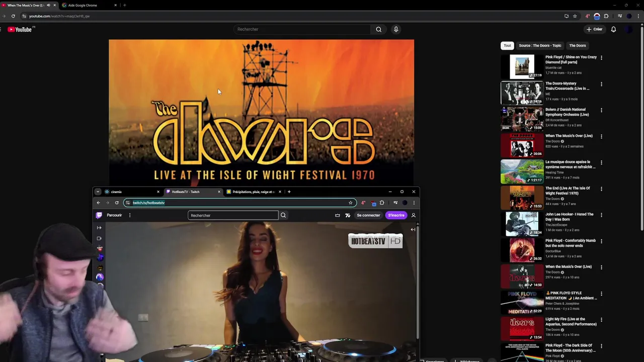Reload the YouTube page
The width and height of the screenshot is (644, 362).
click(x=13, y=16)
